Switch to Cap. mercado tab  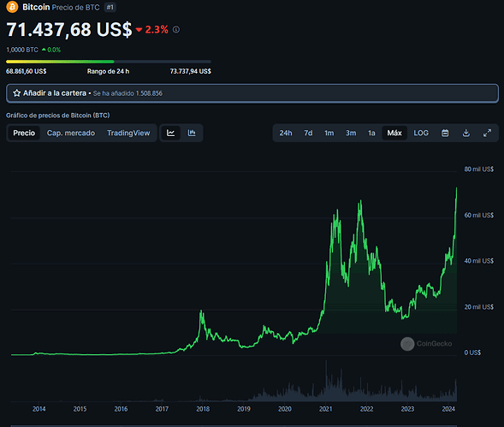71,133
